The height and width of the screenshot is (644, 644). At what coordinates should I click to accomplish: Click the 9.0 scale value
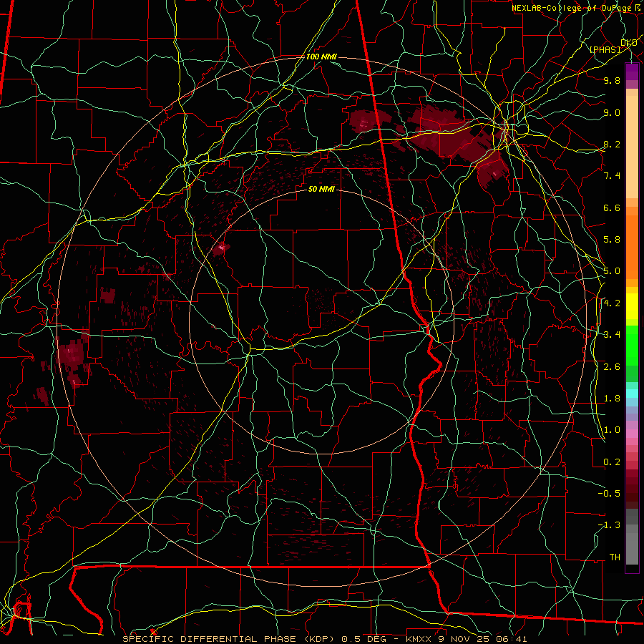click(x=612, y=112)
